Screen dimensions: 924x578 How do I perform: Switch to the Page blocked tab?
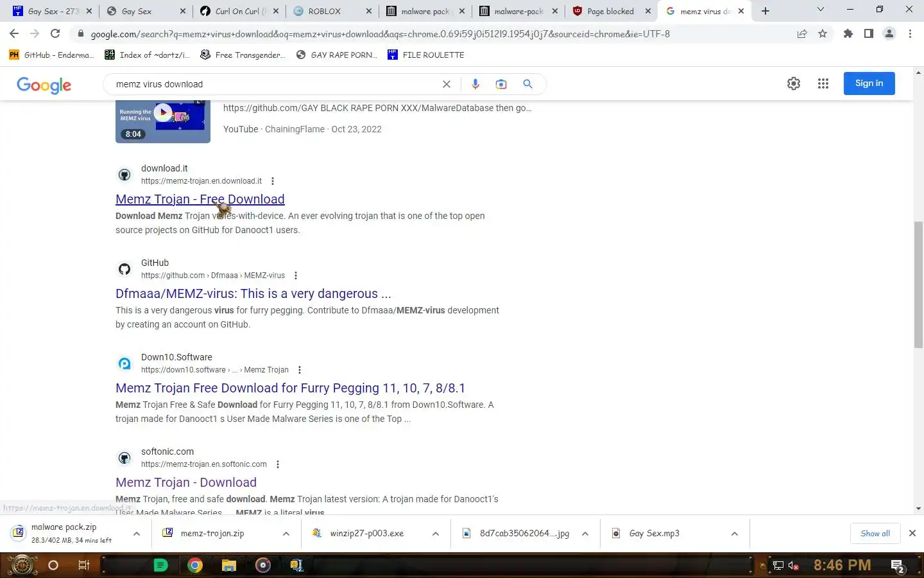coord(610,11)
